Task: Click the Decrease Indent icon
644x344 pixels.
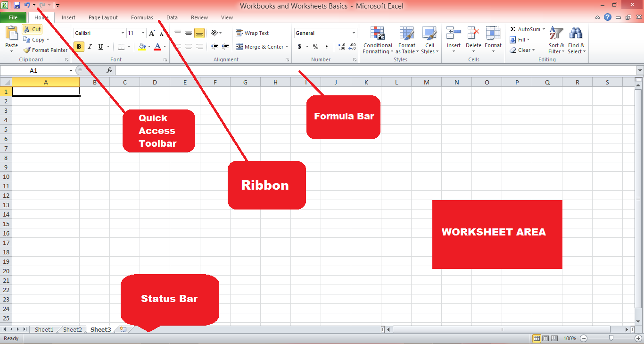Action: 215,47
